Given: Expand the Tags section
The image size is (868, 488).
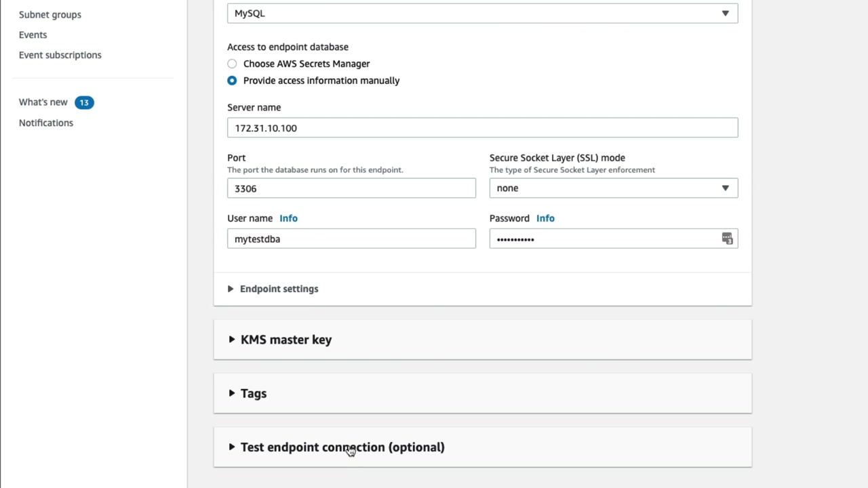Looking at the screenshot, I should pos(253,394).
